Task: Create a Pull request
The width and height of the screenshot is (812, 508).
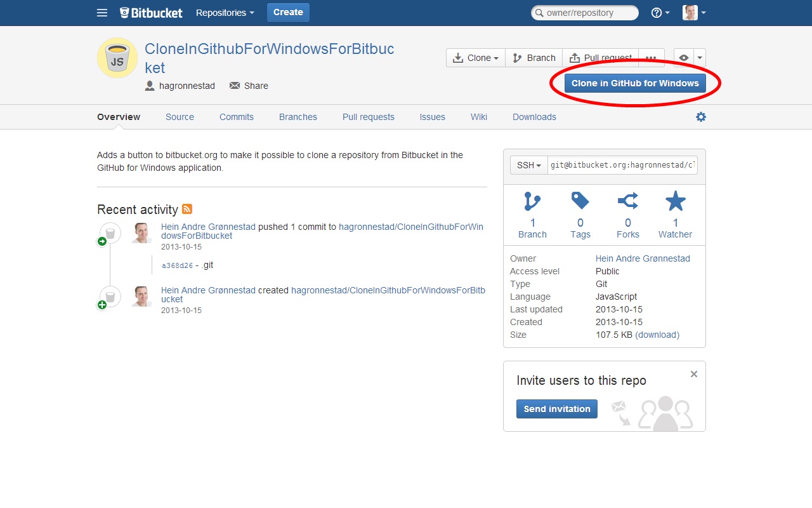Action: pyautogui.click(x=601, y=58)
